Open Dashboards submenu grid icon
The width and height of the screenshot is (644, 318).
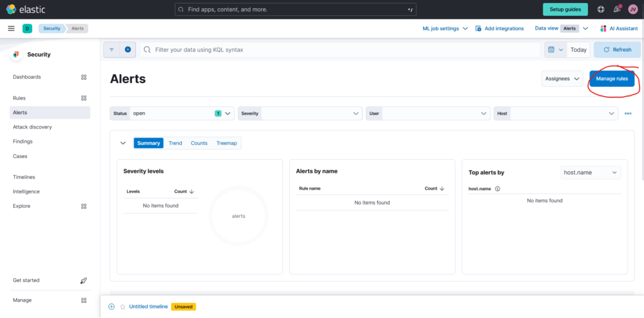click(x=84, y=77)
